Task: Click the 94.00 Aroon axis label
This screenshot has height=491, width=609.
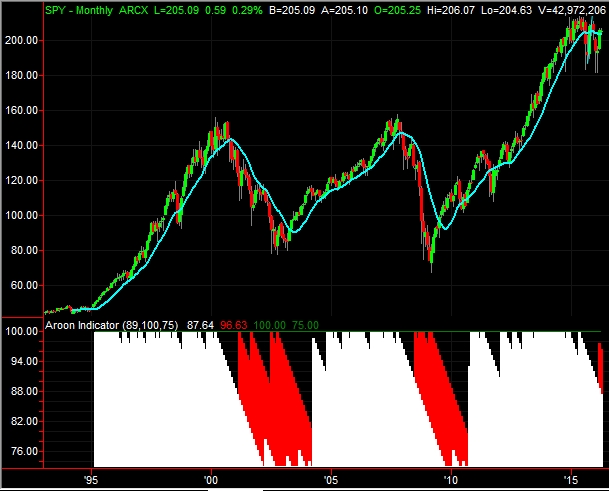Action: [24, 361]
